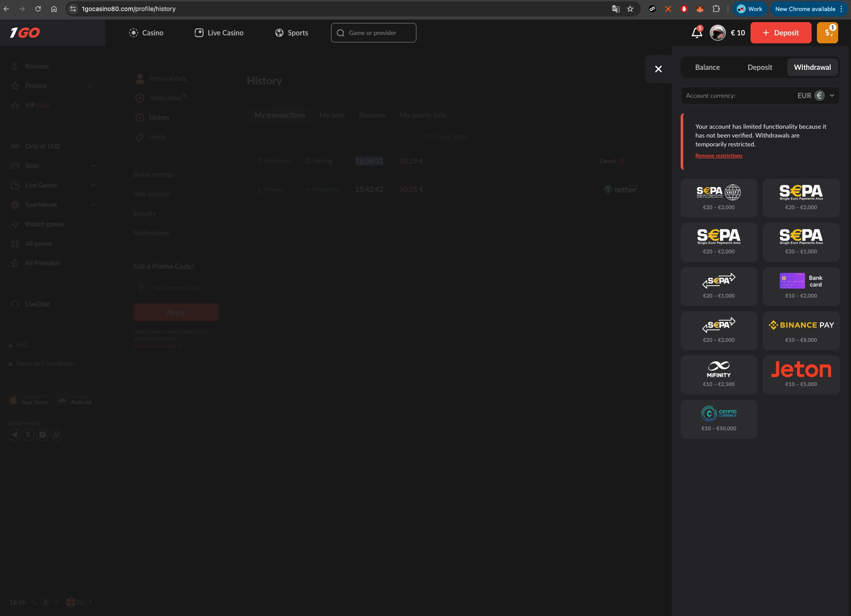This screenshot has width=851, height=616.
Task: Follow the Remove restrictions link
Action: coord(719,156)
